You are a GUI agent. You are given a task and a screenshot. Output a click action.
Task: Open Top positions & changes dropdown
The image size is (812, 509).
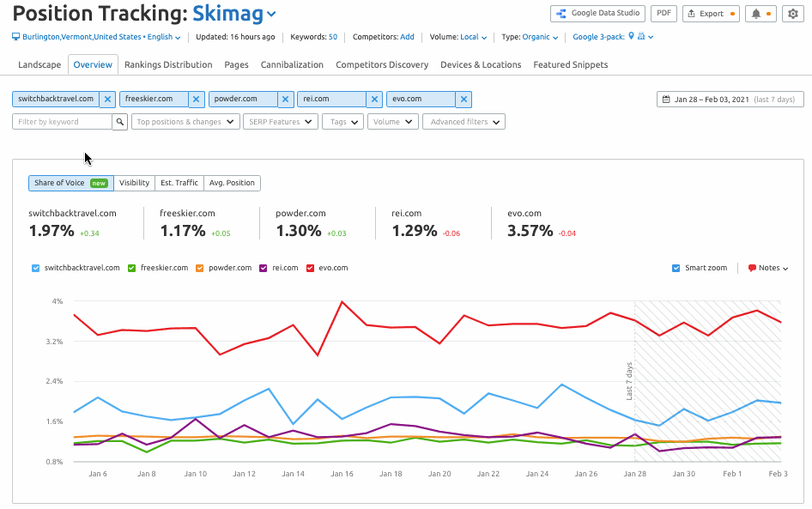coord(185,122)
